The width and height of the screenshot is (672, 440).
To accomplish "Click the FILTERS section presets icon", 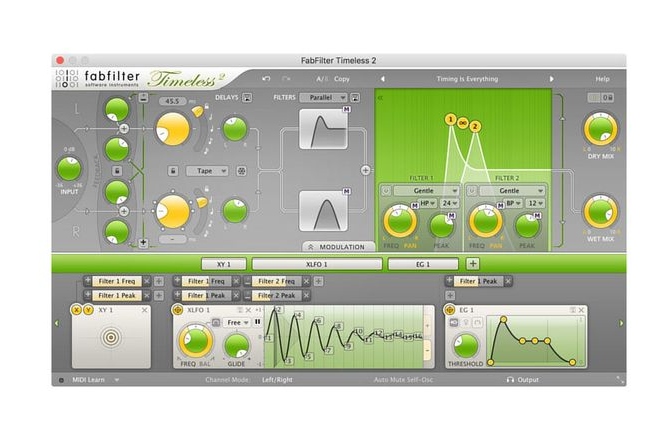I will (355, 98).
